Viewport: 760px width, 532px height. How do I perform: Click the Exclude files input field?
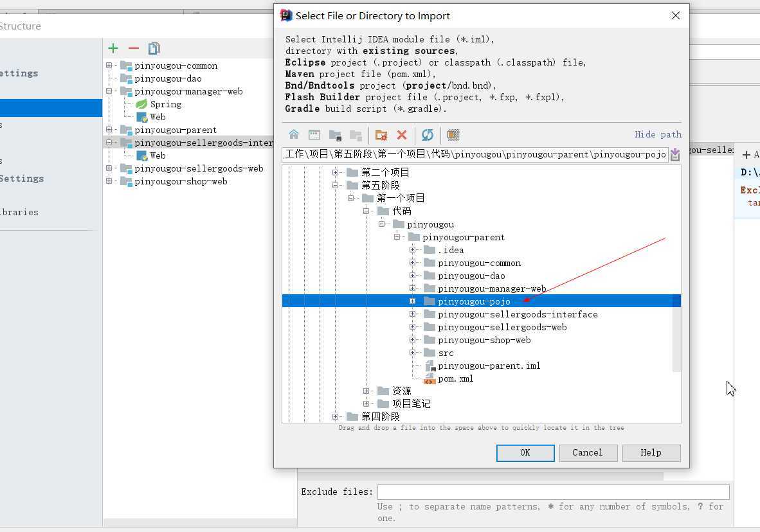pos(553,492)
